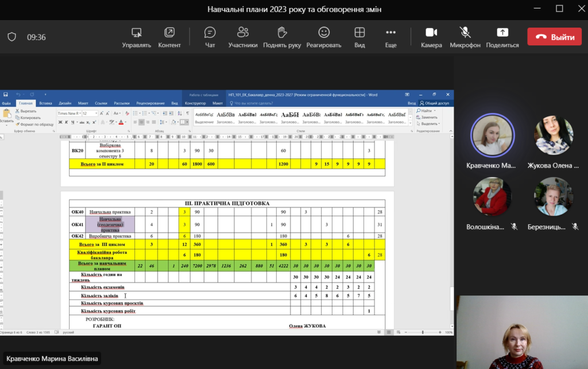Unmute the Микрофон

465,37
